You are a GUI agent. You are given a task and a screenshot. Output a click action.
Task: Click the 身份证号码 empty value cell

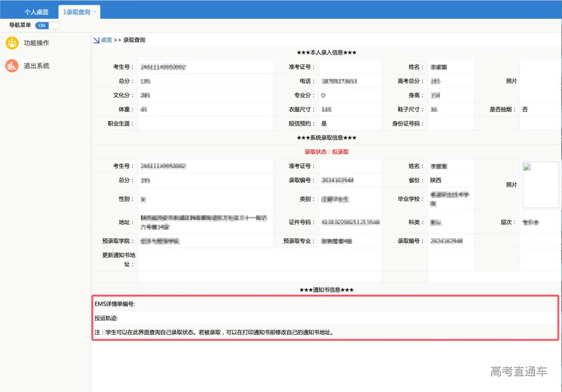click(450, 124)
